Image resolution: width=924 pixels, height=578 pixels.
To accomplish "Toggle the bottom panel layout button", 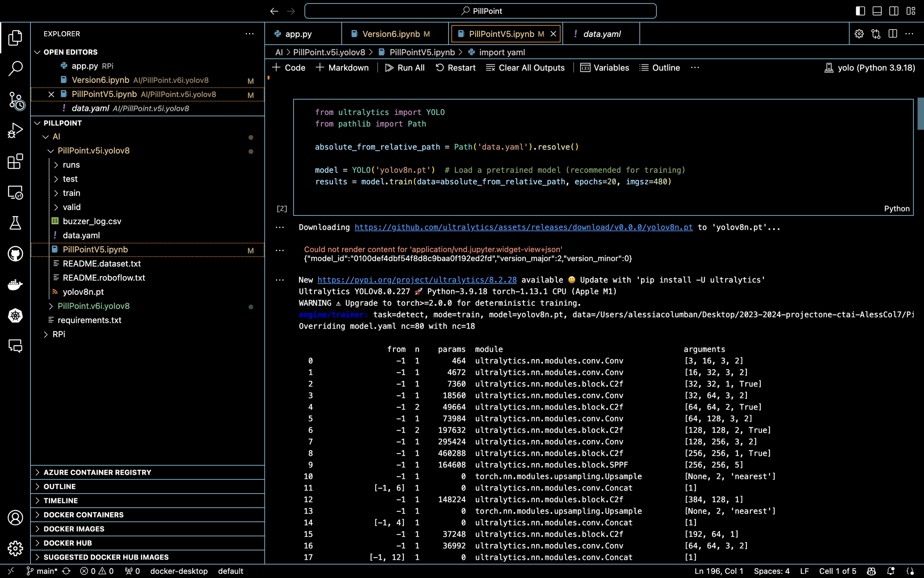I will coord(877,11).
